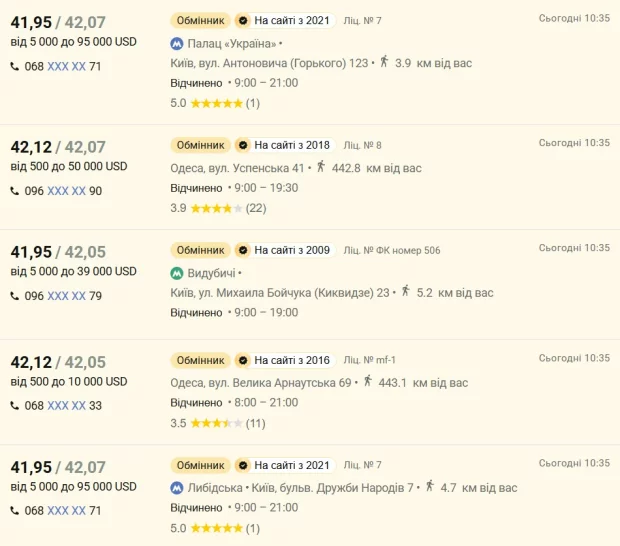Click the Обмінник tag on the Успенська listing
The image size is (620, 546).
coord(200,145)
